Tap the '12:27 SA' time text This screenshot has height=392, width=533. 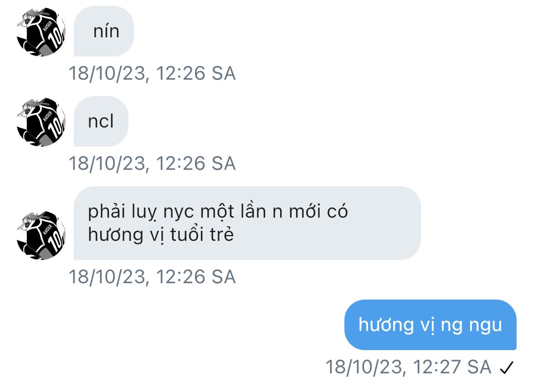[452, 367]
